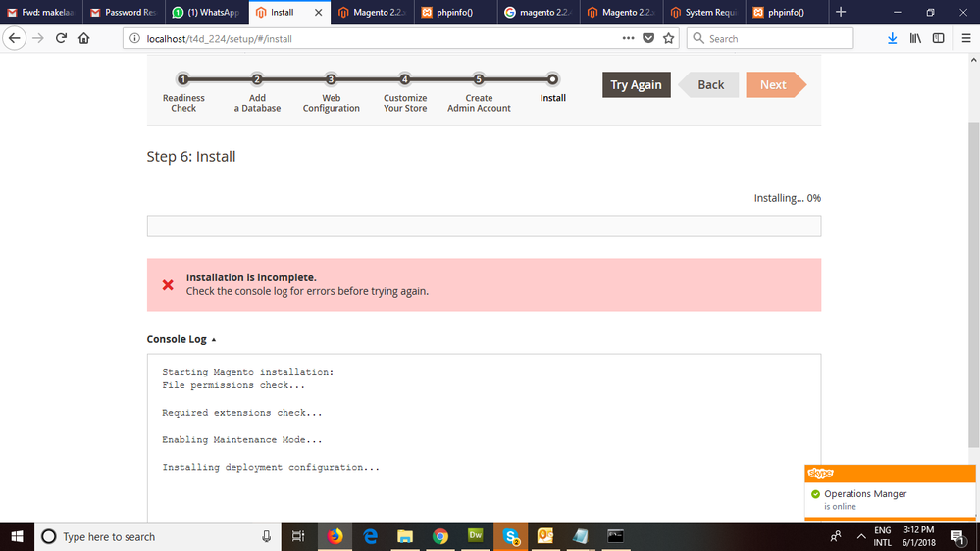
Task: Close the Install tab
Action: tap(318, 12)
